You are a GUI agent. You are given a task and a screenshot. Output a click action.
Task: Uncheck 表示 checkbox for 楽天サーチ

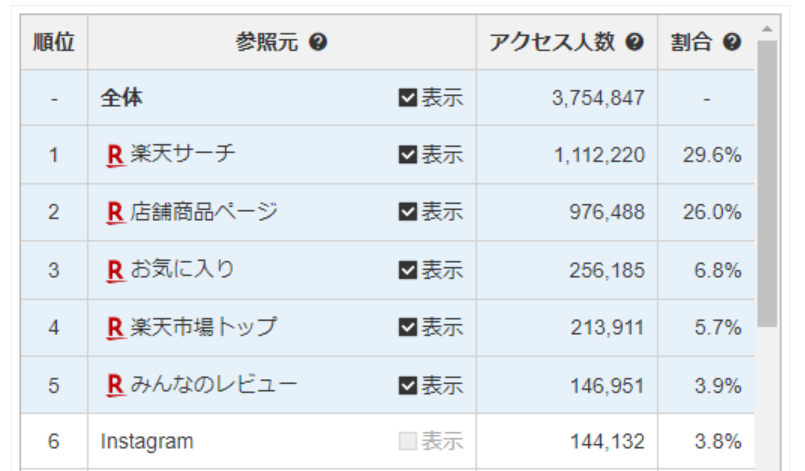(407, 155)
